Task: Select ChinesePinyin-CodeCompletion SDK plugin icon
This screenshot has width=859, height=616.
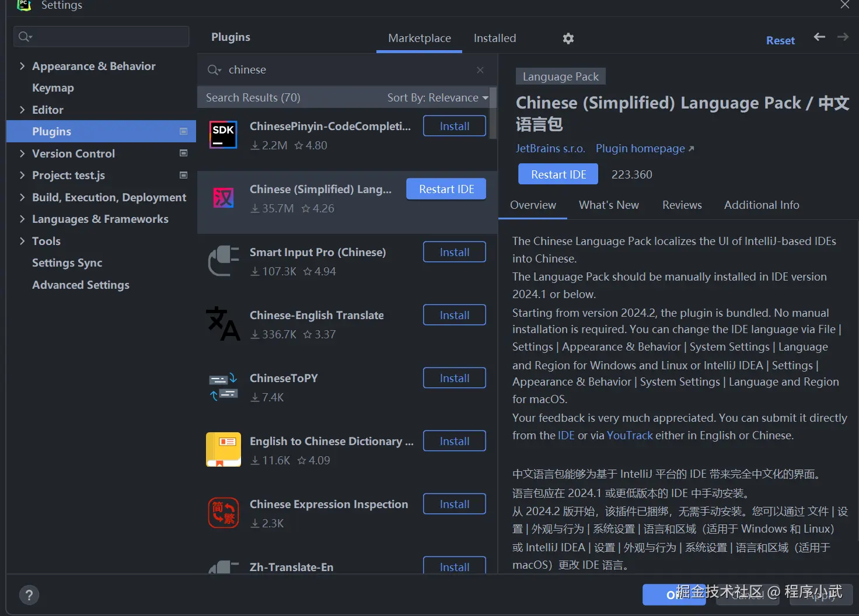Action: pyautogui.click(x=224, y=134)
